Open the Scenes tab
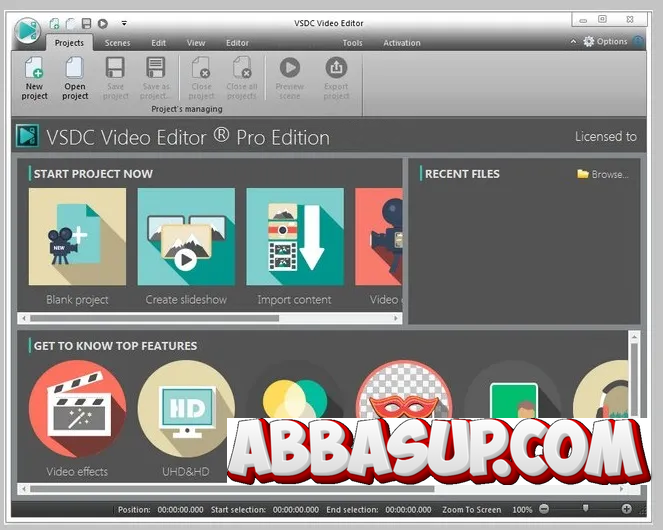Viewport: 663px width, 530px height. 117,43
